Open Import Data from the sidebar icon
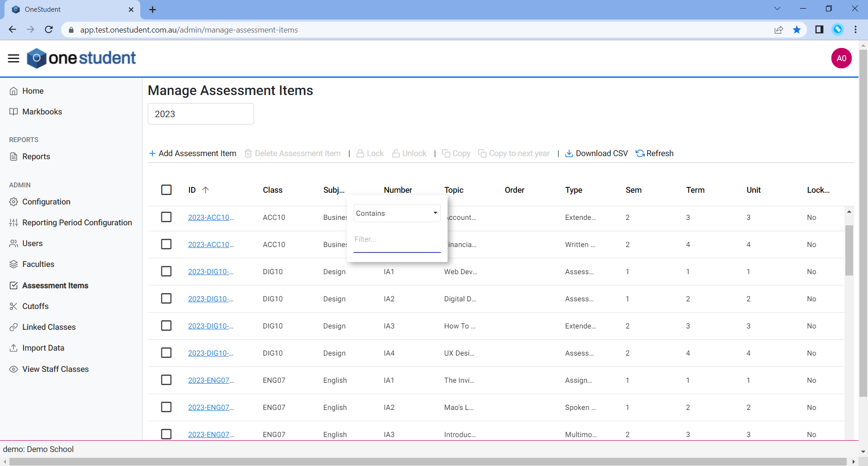This screenshot has height=466, width=868. point(14,347)
